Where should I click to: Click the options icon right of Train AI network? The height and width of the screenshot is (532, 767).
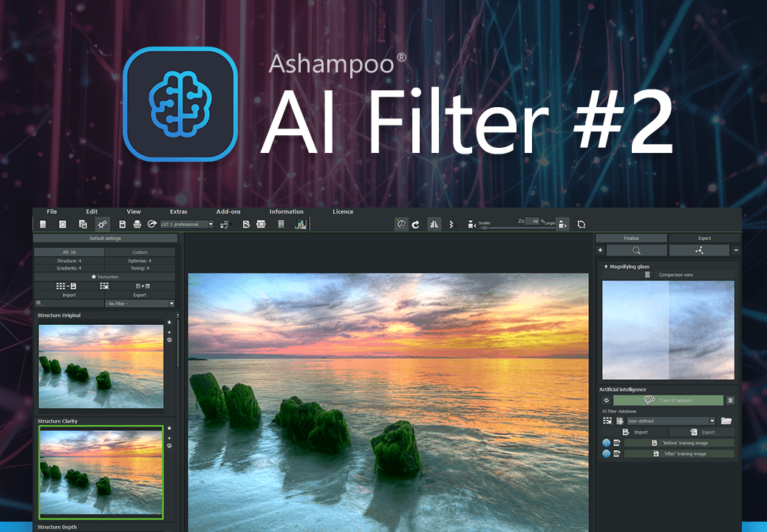(x=730, y=400)
